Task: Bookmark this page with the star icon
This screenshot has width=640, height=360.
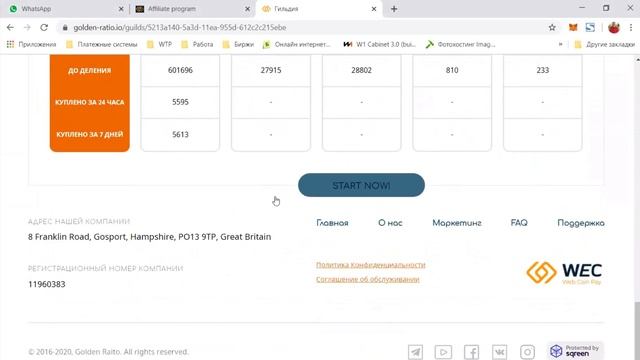Action: tap(552, 27)
